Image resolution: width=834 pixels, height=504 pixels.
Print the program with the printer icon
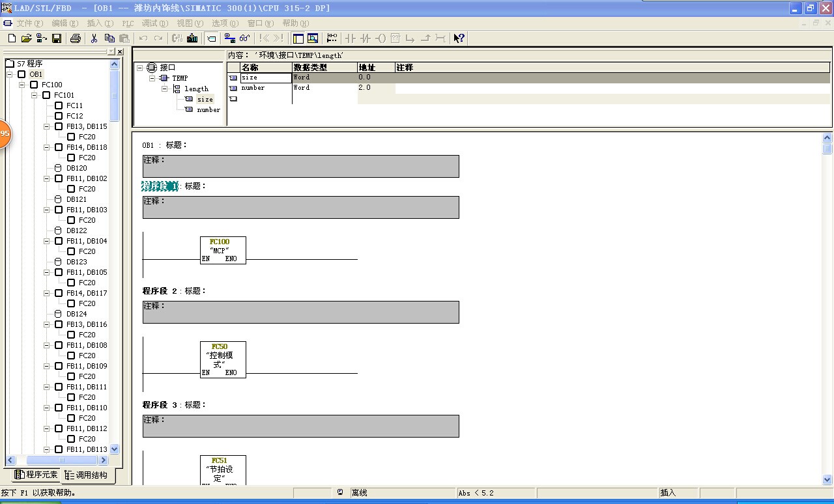pyautogui.click(x=76, y=38)
